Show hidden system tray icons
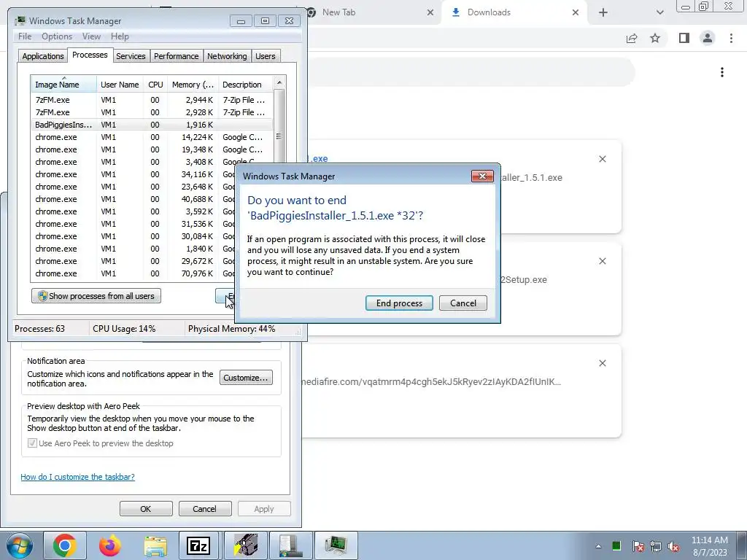Viewport: 747px width, 560px height. pyautogui.click(x=598, y=546)
